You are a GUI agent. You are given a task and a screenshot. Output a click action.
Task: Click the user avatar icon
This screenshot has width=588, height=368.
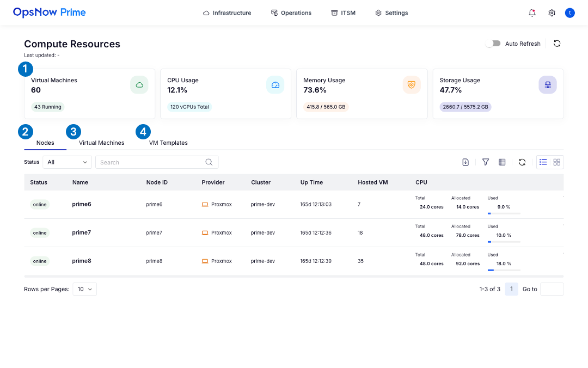569,13
